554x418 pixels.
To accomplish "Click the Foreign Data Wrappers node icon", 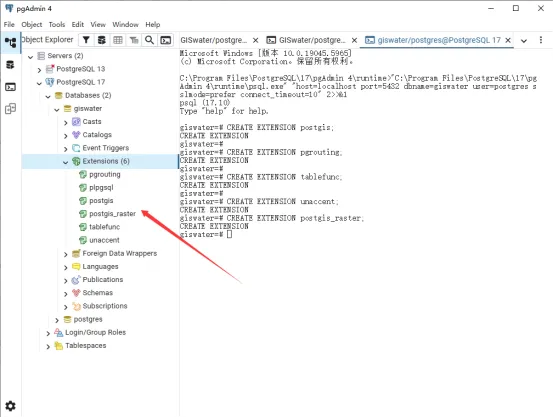I will (76, 253).
